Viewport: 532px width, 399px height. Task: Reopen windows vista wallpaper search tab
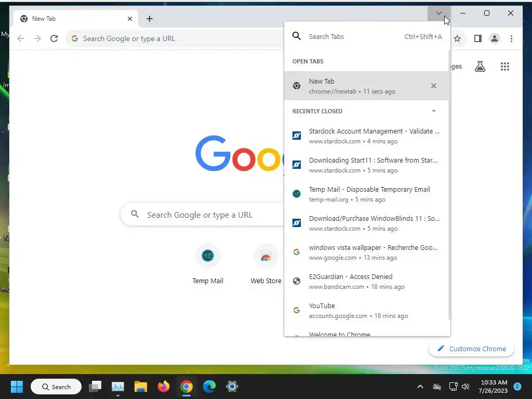(x=366, y=252)
